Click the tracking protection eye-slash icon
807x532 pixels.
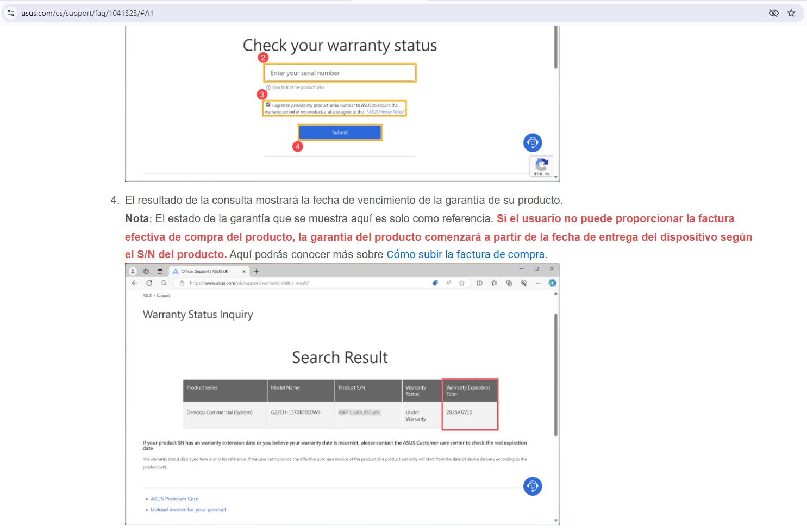tap(774, 13)
